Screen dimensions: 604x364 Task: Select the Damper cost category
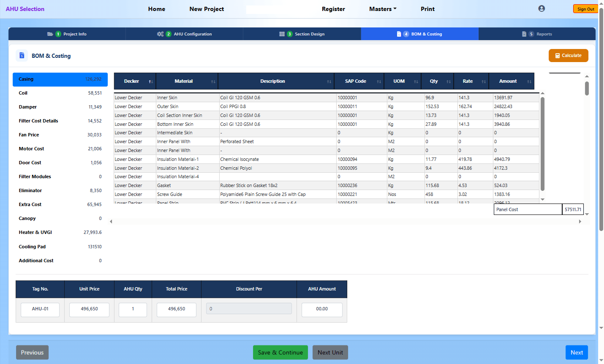(60, 107)
